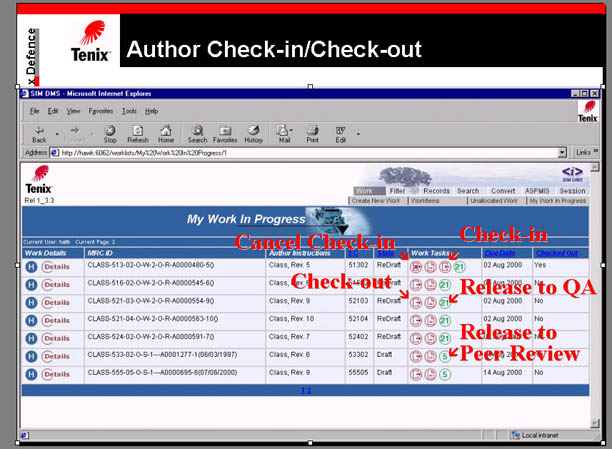Click into the Address URL field
This screenshot has width=612, height=449.
tap(308, 153)
